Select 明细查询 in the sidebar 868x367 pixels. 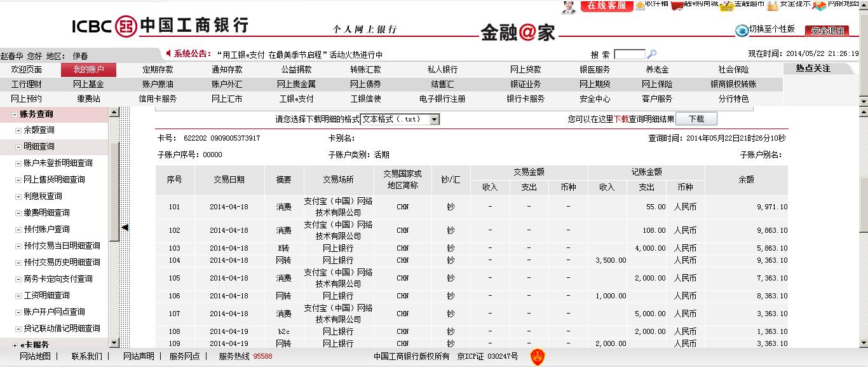click(x=39, y=146)
